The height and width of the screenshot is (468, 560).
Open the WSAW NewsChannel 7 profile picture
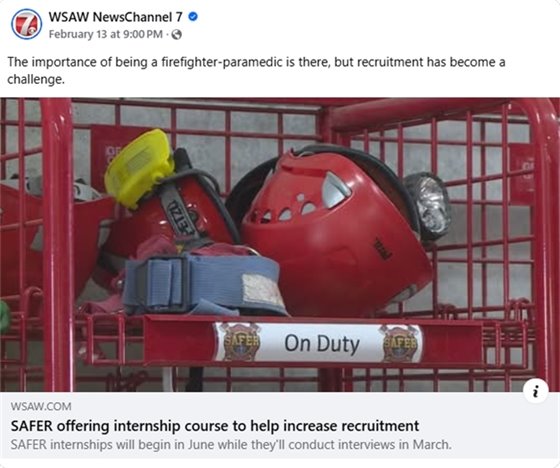pyautogui.click(x=26, y=24)
